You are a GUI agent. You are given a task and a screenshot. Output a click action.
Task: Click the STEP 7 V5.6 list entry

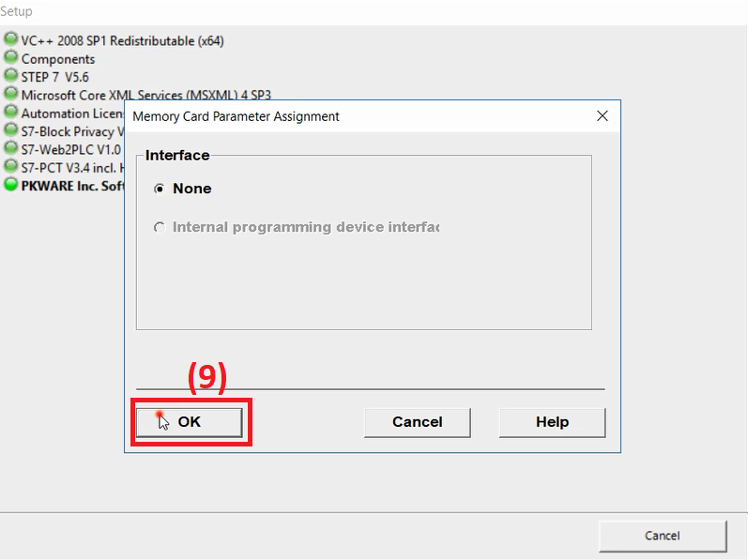55,77
